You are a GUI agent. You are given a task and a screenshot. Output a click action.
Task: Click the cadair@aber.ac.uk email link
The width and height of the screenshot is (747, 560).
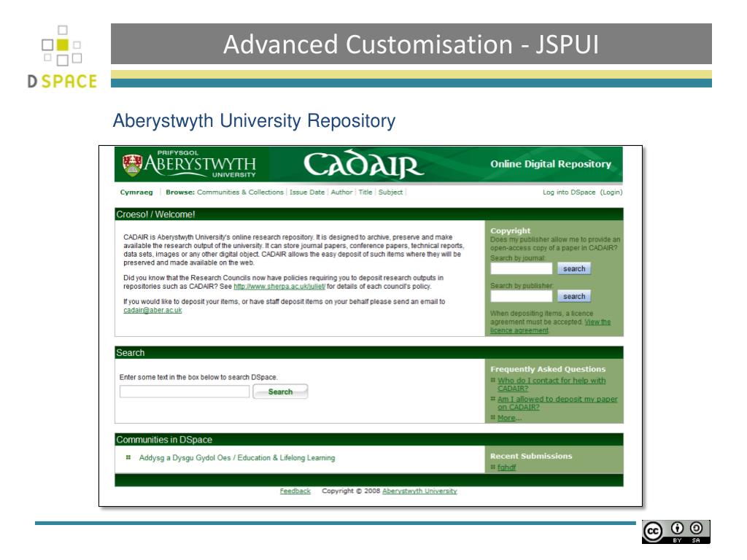(152, 311)
